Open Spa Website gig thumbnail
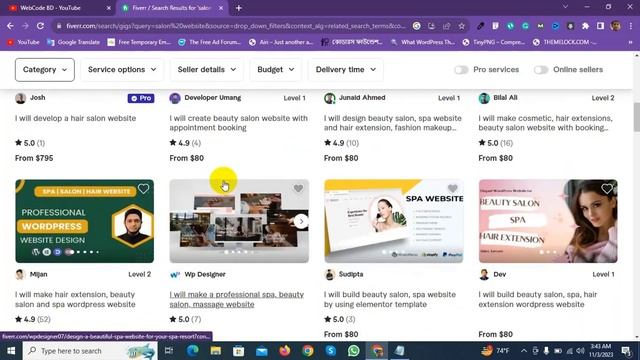The image size is (640, 360). tap(394, 221)
